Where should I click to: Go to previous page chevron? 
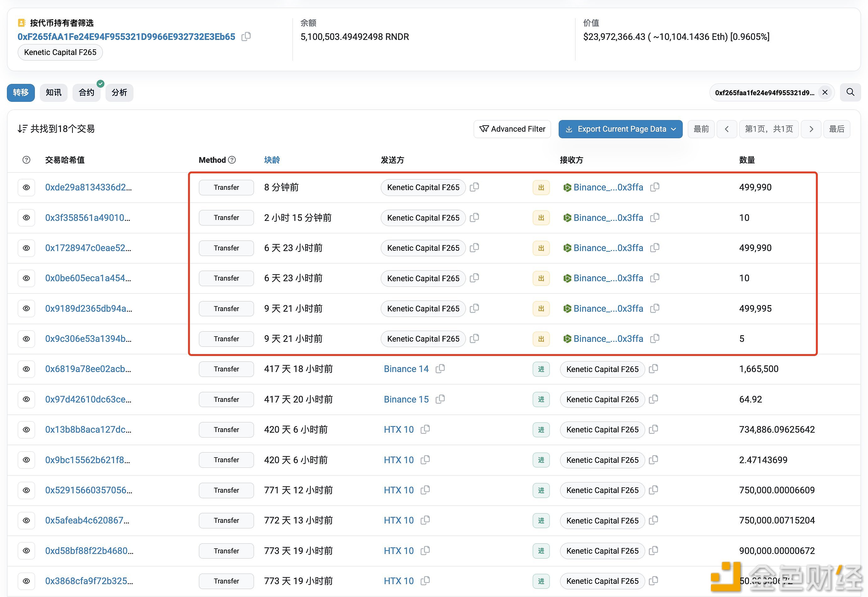click(726, 129)
